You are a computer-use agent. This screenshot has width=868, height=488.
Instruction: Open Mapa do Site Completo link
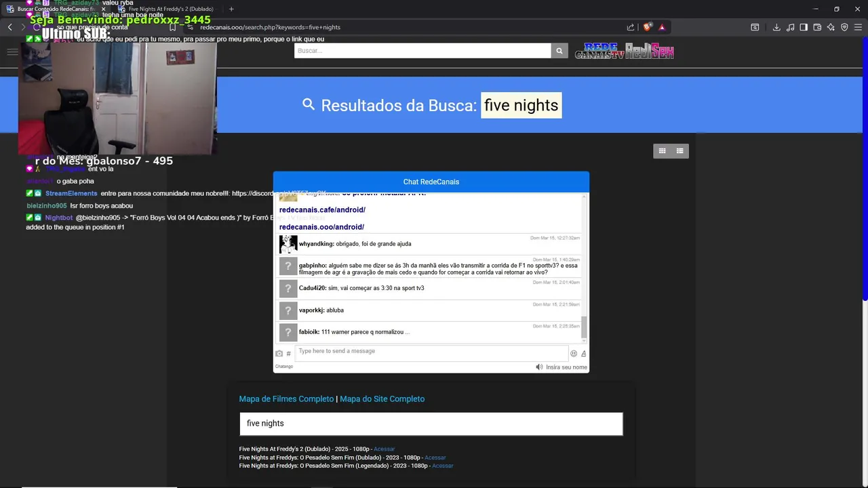[x=382, y=399]
